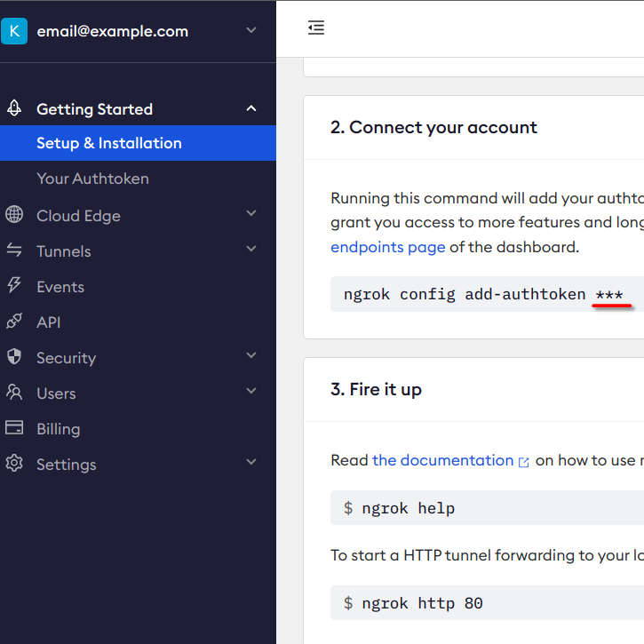Click the K account avatar icon

(x=14, y=31)
